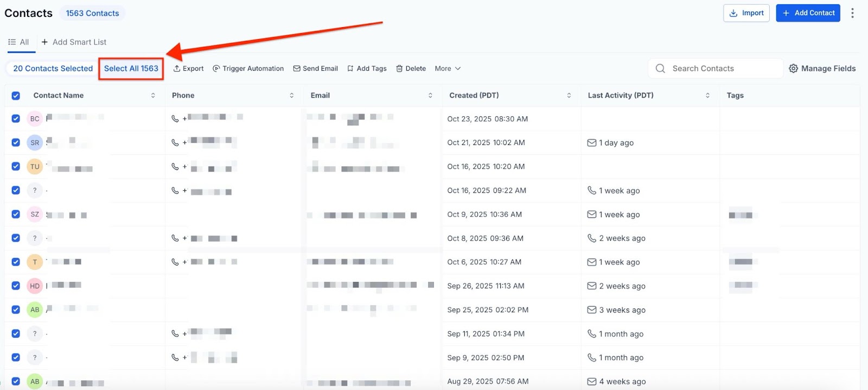The width and height of the screenshot is (868, 390).
Task: Uncheck the header select-all checkbox
Action: point(16,96)
